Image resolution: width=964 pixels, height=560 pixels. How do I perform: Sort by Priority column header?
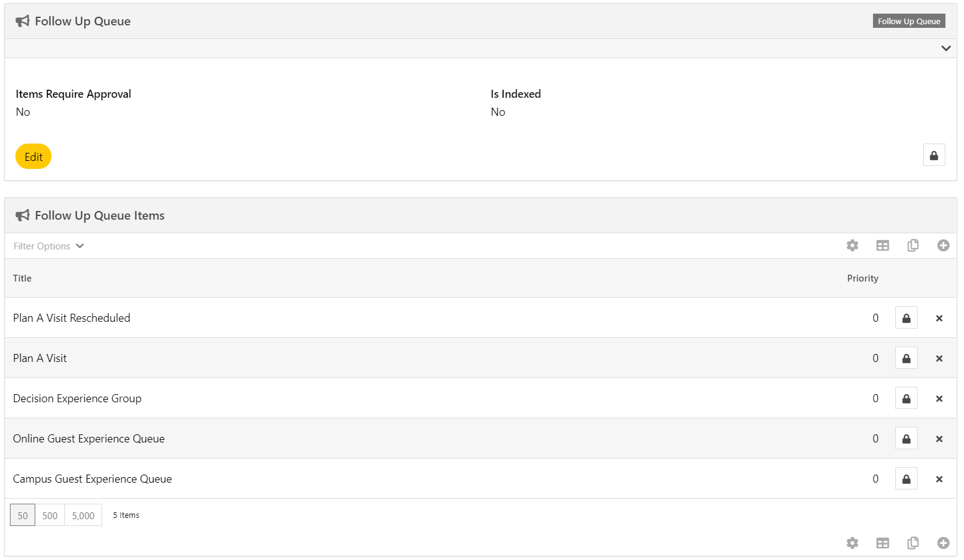tap(862, 278)
